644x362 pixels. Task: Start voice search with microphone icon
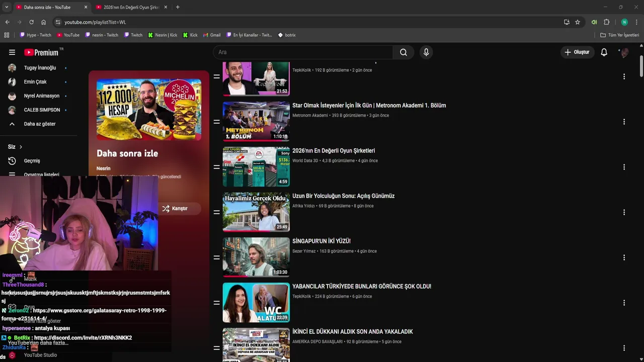[426, 52]
